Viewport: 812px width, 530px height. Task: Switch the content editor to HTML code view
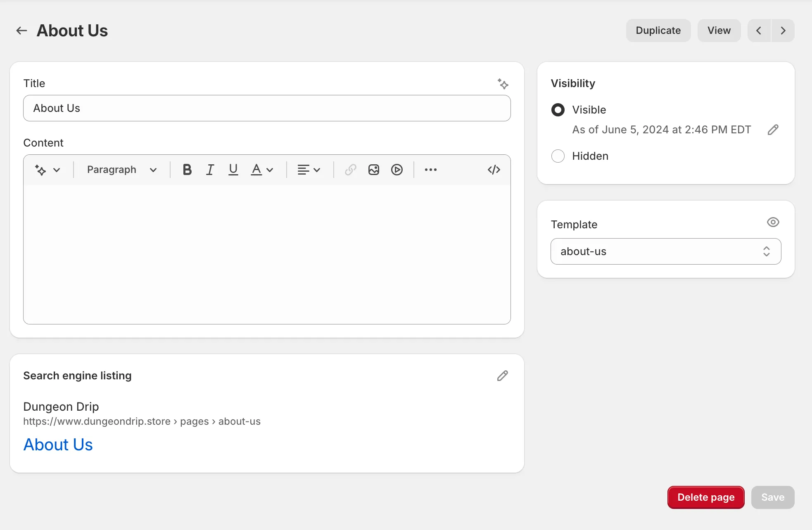click(494, 169)
